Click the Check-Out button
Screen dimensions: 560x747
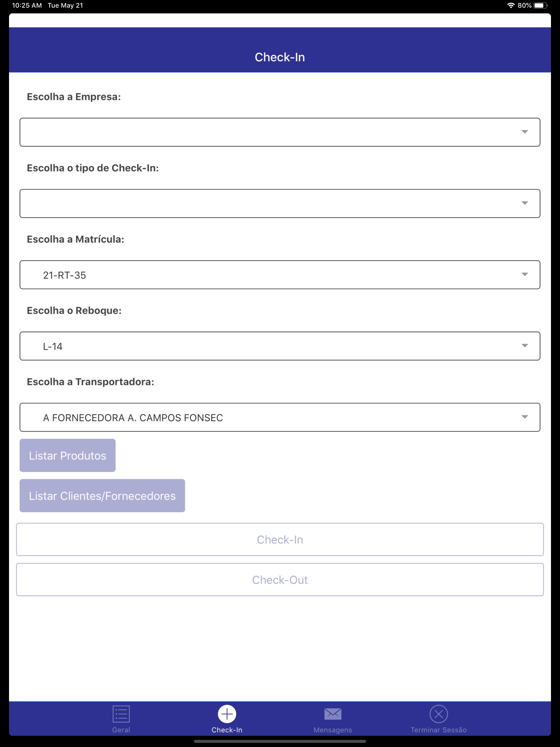280,579
